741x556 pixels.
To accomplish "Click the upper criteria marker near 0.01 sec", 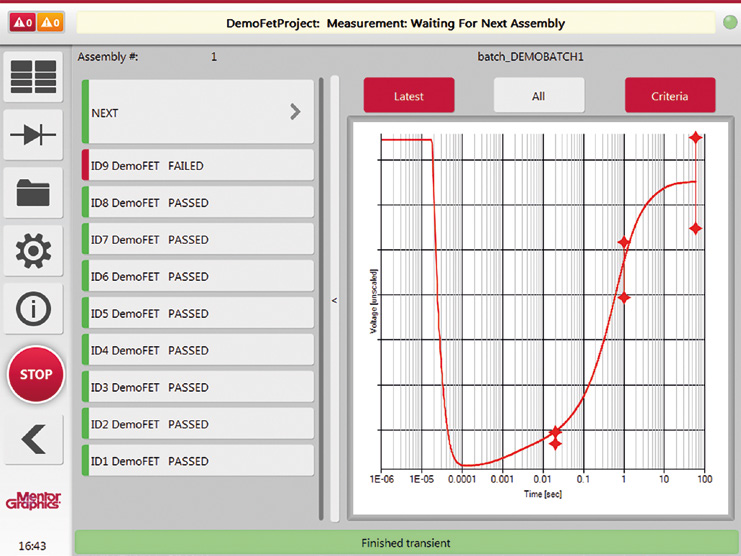I will tap(556, 431).
